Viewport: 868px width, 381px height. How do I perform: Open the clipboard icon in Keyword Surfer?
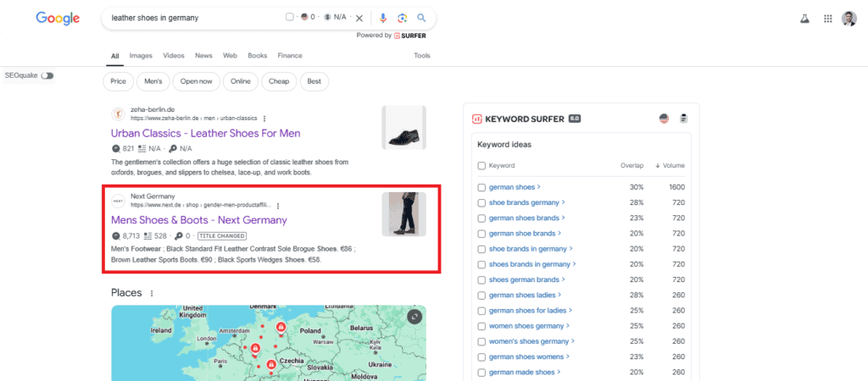(683, 119)
